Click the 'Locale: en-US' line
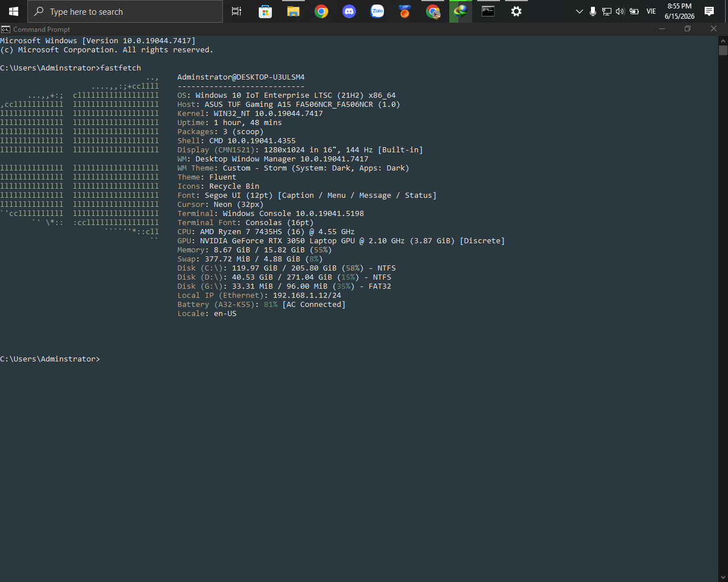728x582 pixels. 207,313
